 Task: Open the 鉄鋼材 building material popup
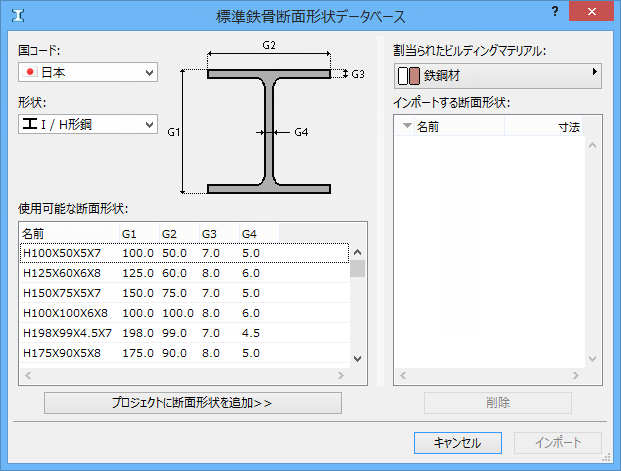point(498,76)
